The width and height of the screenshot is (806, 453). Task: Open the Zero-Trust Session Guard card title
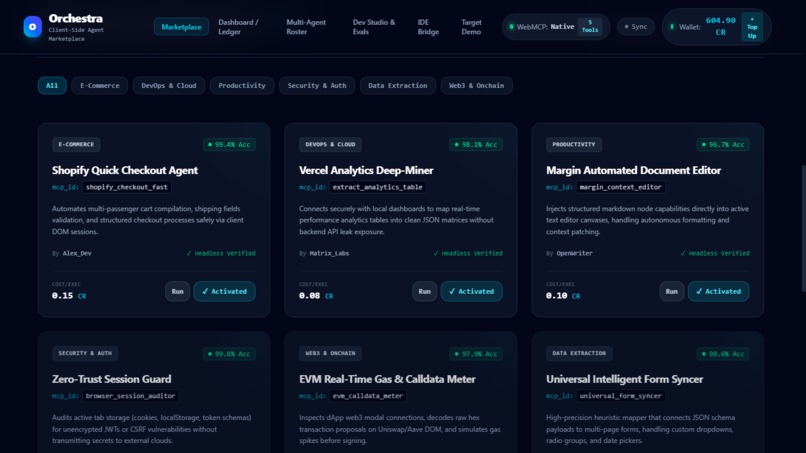point(112,379)
